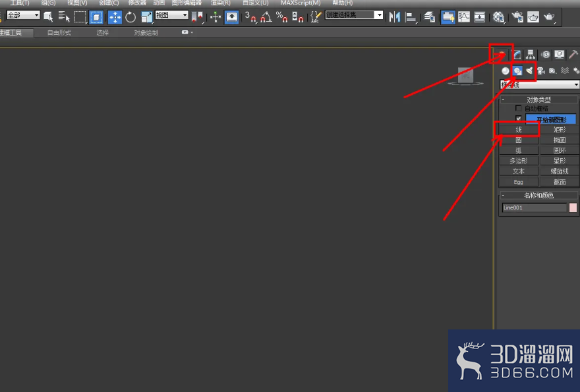
Task: Select the Cameras category icon
Action: [541, 70]
